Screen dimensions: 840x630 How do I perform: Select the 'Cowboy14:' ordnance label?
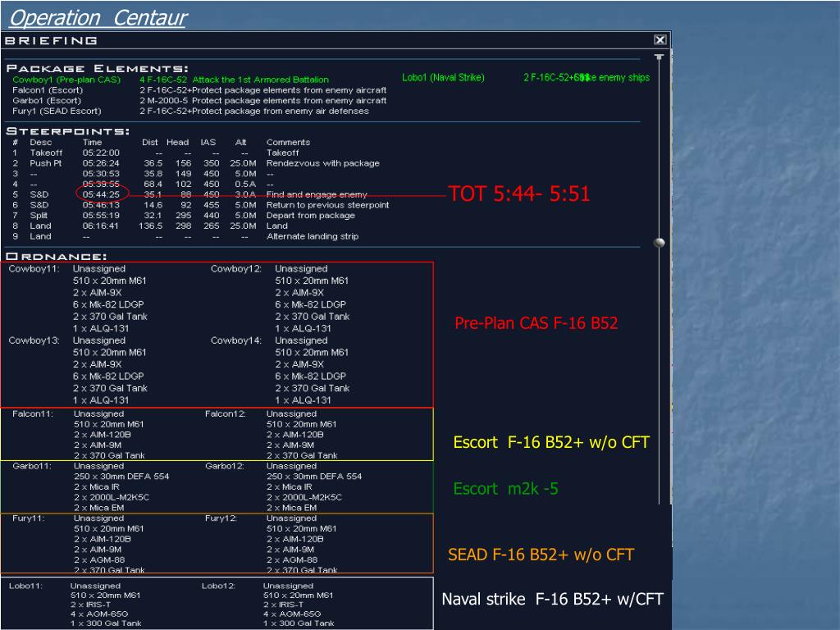[235, 340]
